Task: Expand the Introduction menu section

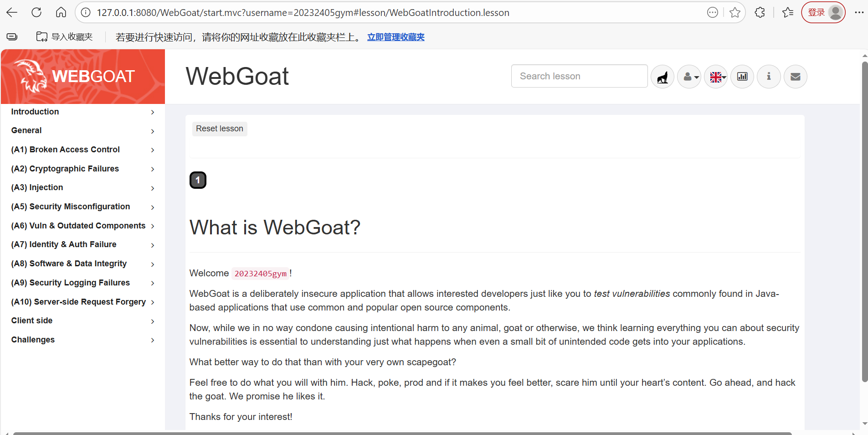Action: tap(82, 112)
